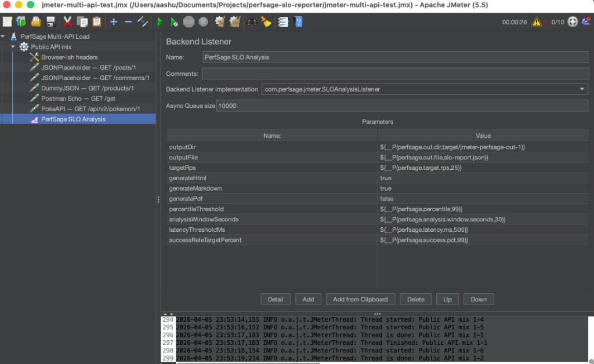Select the outputFile value slo-report.json cell

coord(483,158)
